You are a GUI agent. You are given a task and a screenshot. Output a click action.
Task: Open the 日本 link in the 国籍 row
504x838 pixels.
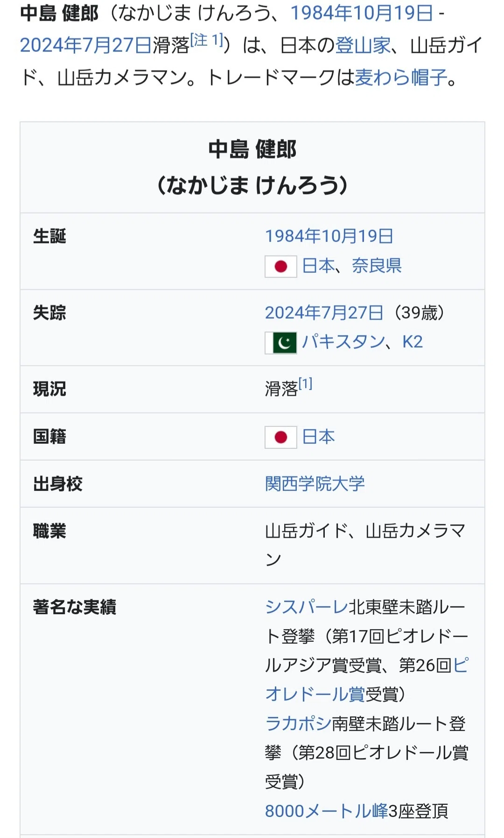click(319, 437)
